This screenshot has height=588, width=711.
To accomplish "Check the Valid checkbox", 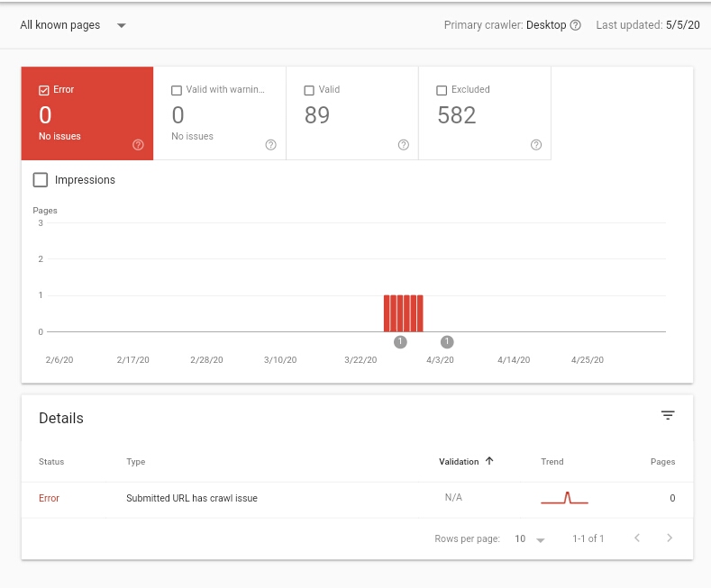I will click(309, 90).
